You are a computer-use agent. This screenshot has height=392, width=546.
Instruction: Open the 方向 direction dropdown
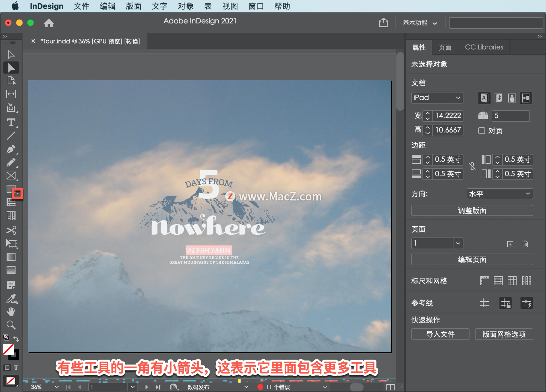point(499,194)
